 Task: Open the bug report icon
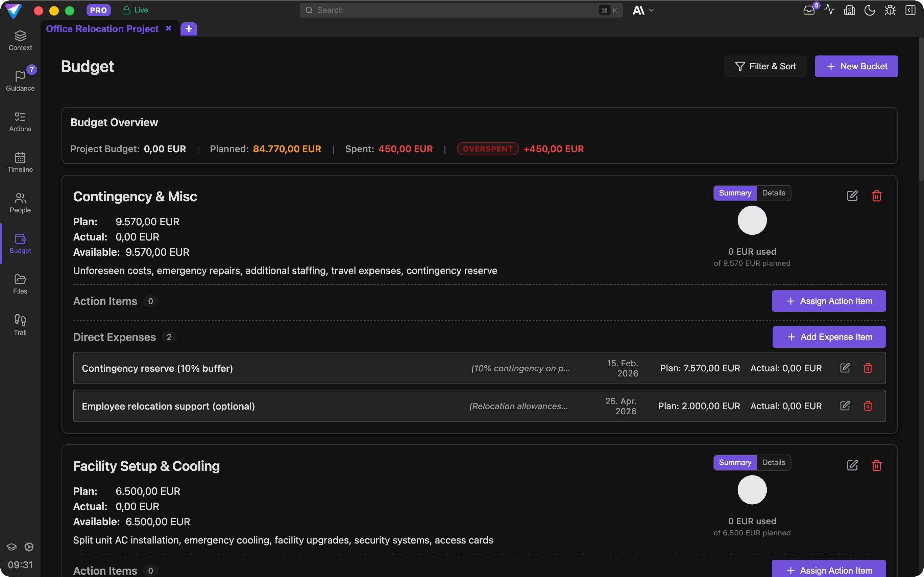[x=890, y=10]
